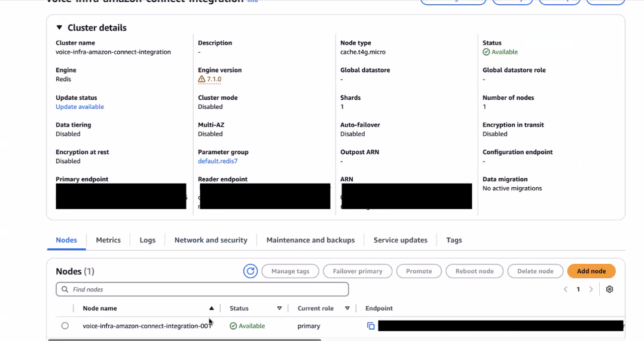Sort nodes by Status column
The width and height of the screenshot is (644, 341).
click(279, 308)
